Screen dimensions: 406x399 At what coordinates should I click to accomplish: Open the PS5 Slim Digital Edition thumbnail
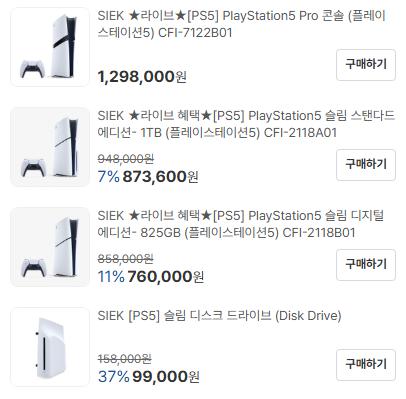50,247
